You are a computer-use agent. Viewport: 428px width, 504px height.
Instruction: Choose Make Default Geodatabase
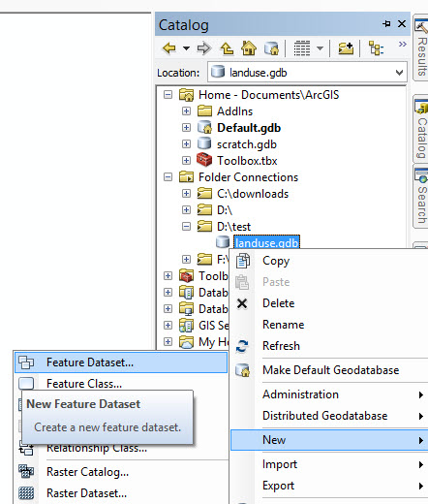point(330,370)
